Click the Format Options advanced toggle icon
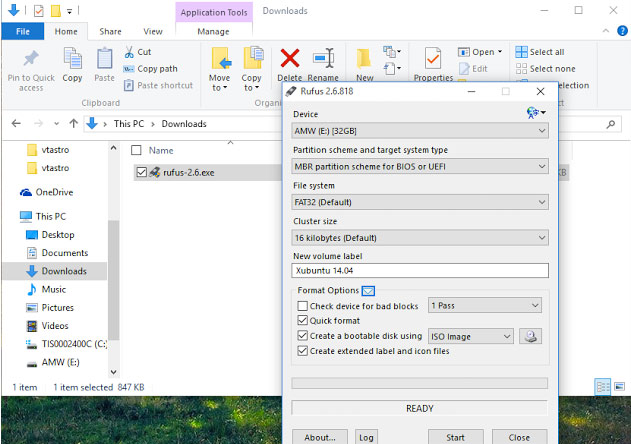 (368, 290)
